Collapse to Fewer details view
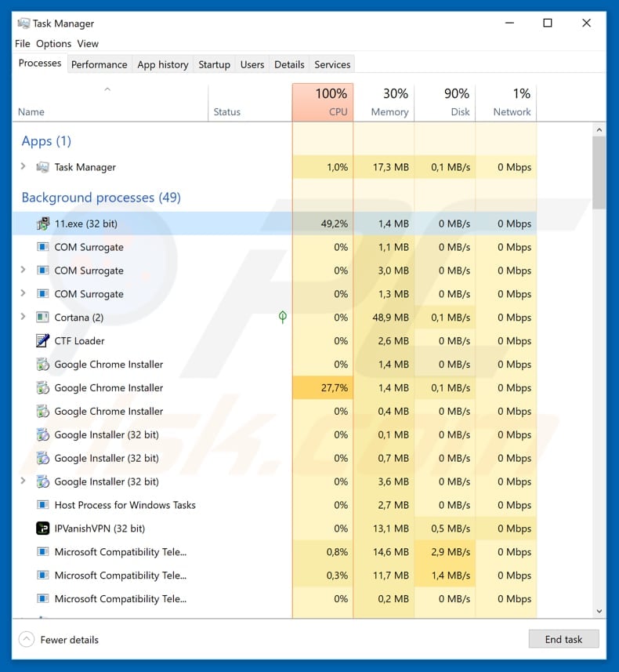Screen dimensions: 619x672 (59, 639)
